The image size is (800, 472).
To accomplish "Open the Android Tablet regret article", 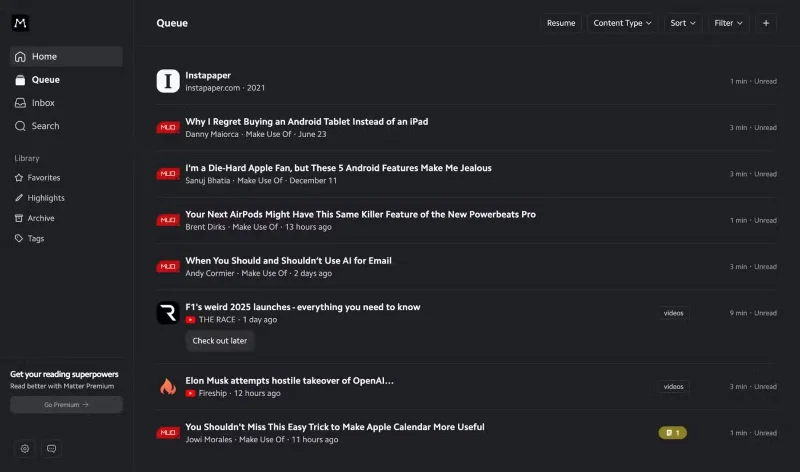I will click(307, 121).
